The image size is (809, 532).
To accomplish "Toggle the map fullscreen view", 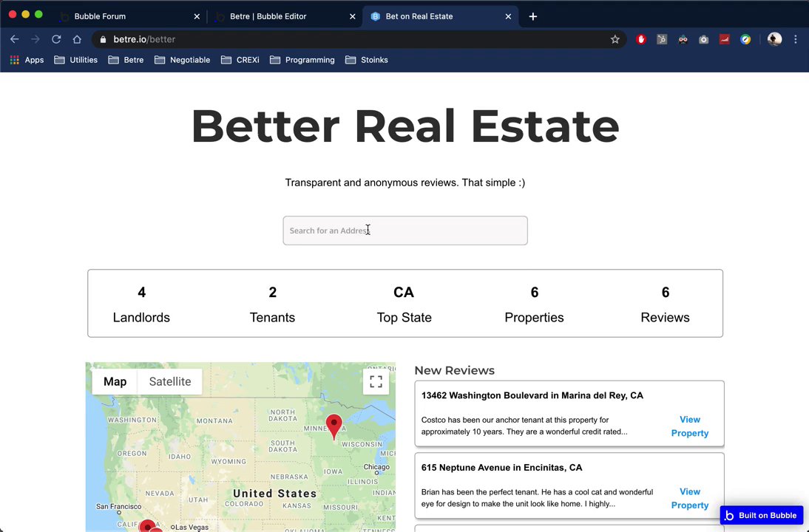I will pyautogui.click(x=376, y=381).
